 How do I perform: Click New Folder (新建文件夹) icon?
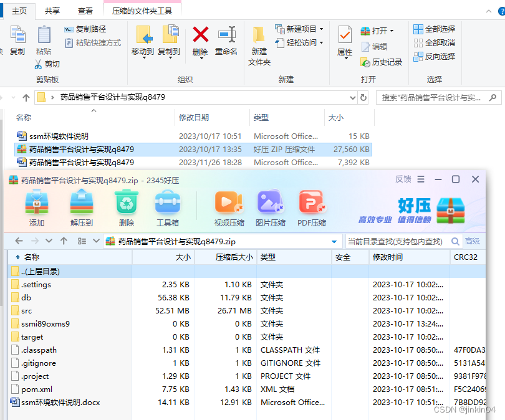pos(259,36)
